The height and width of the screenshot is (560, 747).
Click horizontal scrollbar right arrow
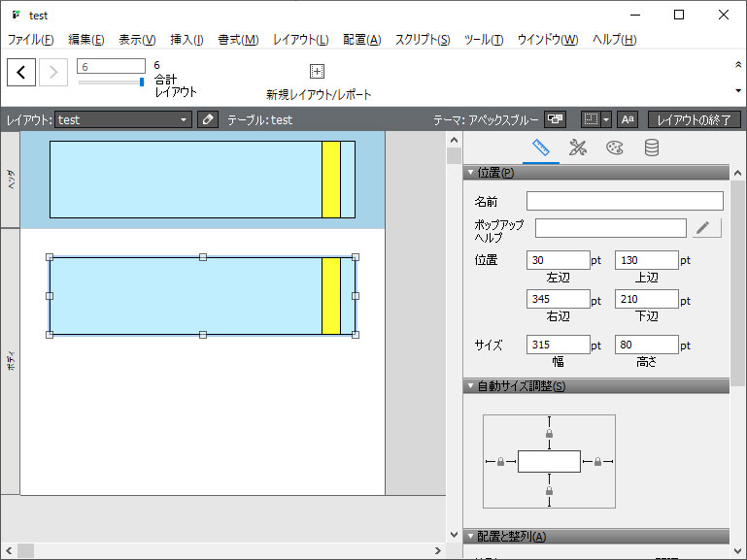point(437,550)
